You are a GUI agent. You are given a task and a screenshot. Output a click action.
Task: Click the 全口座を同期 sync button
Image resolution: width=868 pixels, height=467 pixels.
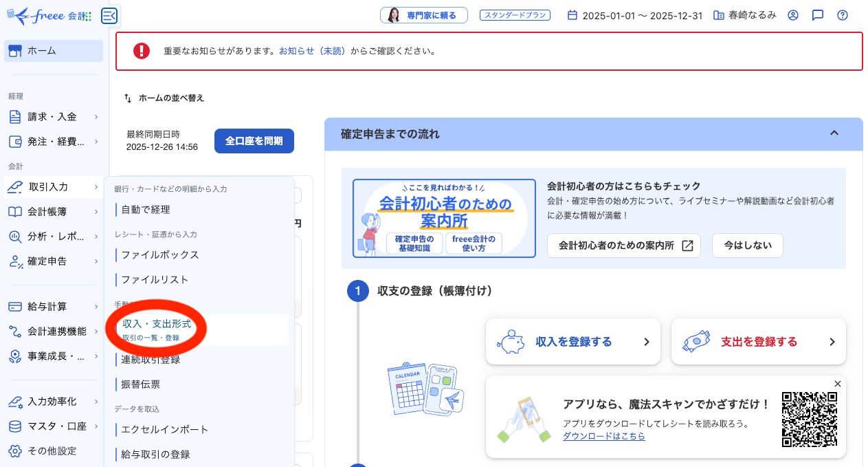254,140
